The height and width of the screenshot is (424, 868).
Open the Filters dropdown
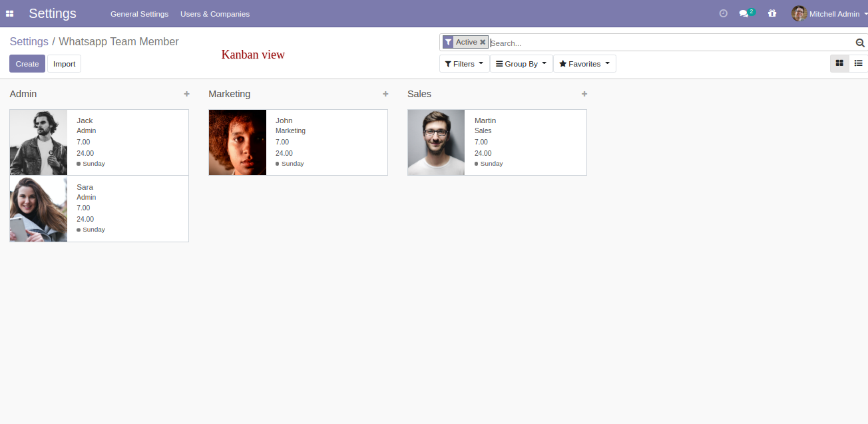(x=464, y=64)
